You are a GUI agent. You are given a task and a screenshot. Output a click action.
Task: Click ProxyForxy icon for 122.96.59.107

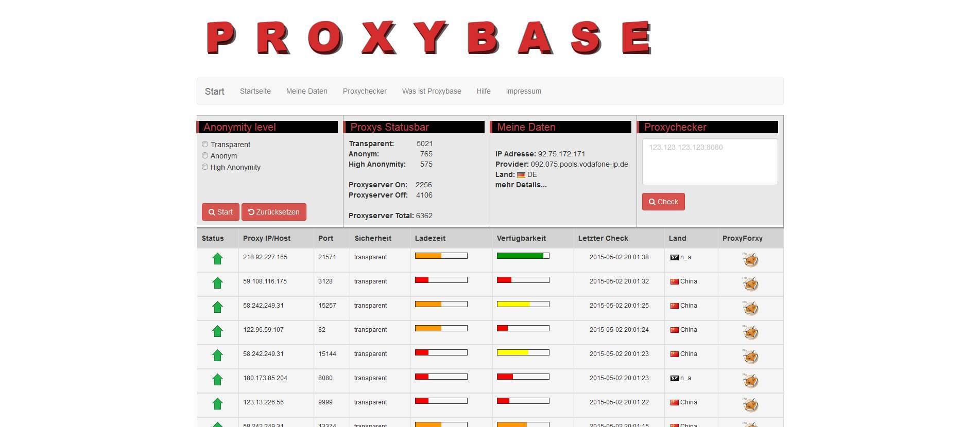coord(750,332)
